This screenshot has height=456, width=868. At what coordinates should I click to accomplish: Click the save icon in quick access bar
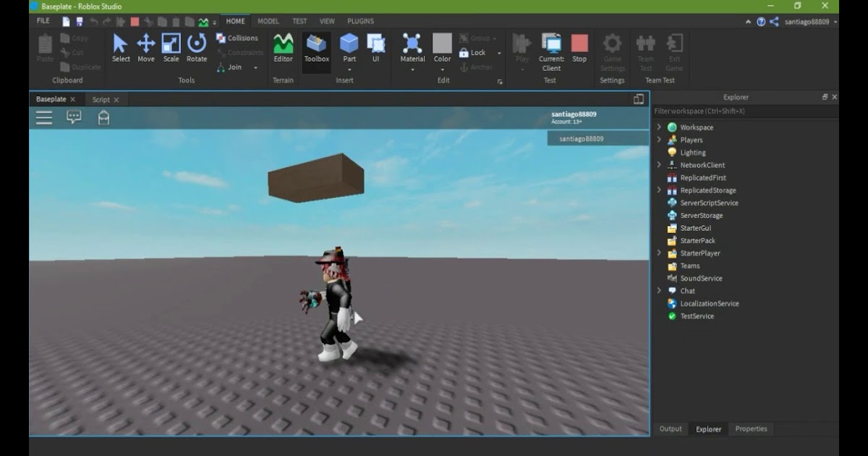click(x=79, y=22)
